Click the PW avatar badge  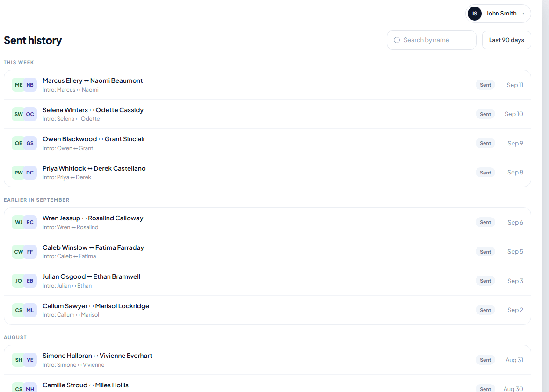click(18, 173)
